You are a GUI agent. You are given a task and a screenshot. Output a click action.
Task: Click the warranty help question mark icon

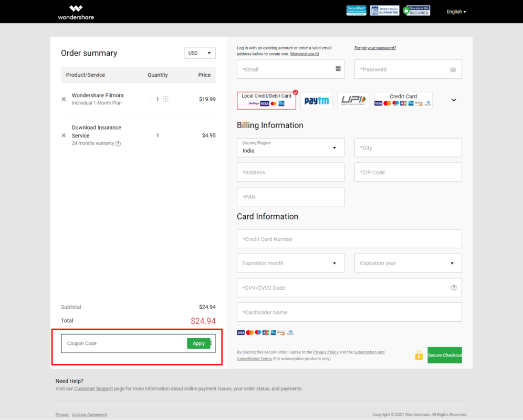click(x=118, y=144)
